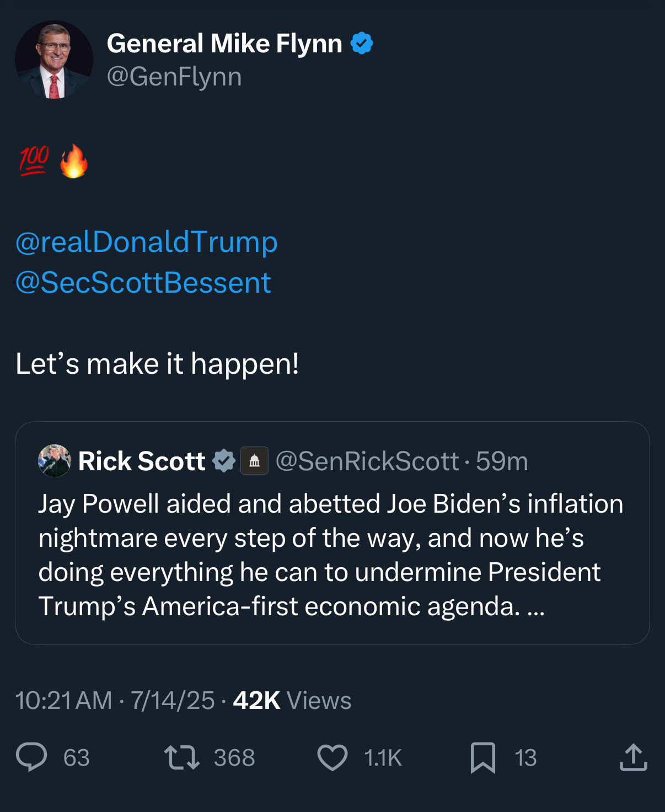Open the @realDonaldTrump mention link
Image resolution: width=665 pixels, height=812 pixels.
tap(147, 242)
